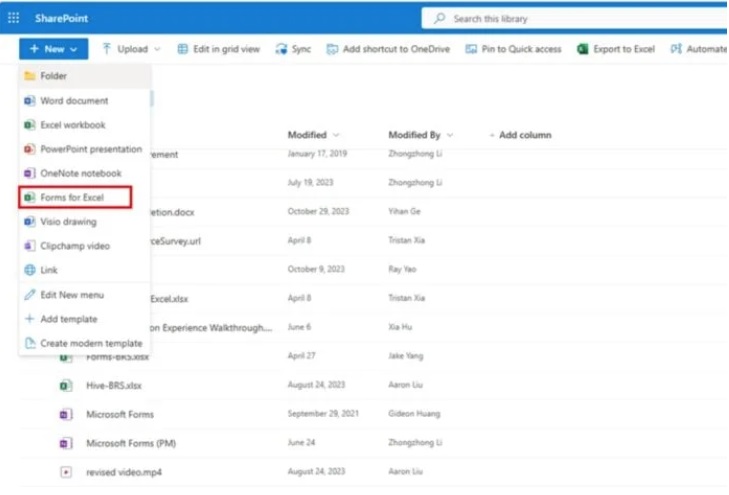The width and height of the screenshot is (729, 495).
Task: Click the New button
Action: click(x=53, y=49)
